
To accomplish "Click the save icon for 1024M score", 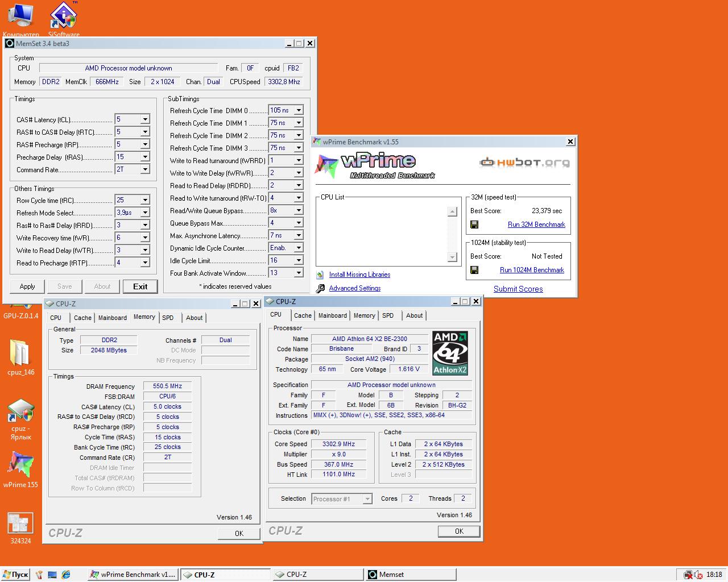I will pos(474,270).
